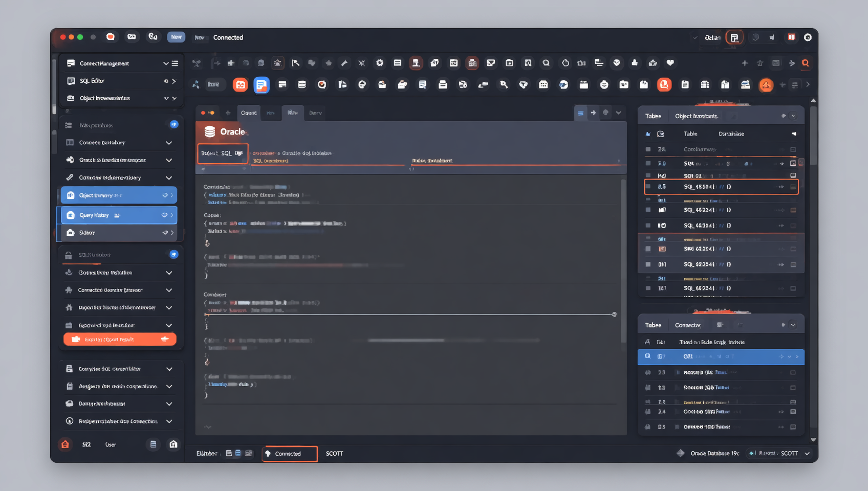Click the slider handle at end of editor line
Screen dimensions: 868x491
tap(614, 315)
